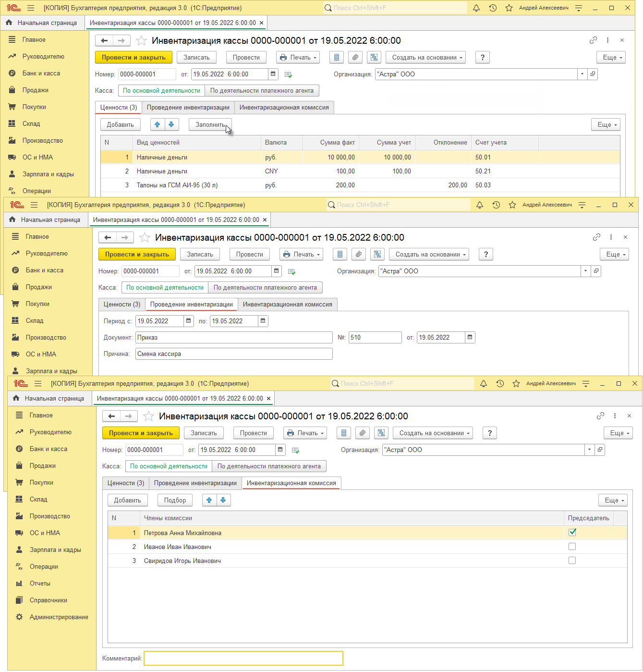The image size is (643, 672).
Task: Open Инвентаризационная комиссия tab in the middle window
Action: pos(288,305)
